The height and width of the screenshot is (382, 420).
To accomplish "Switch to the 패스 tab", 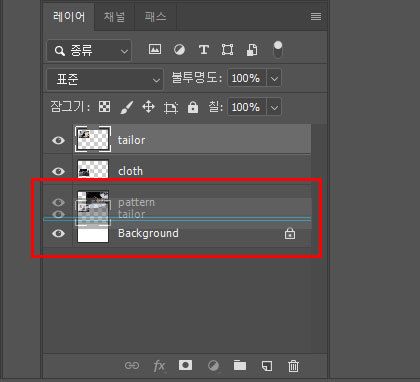I will point(155,16).
